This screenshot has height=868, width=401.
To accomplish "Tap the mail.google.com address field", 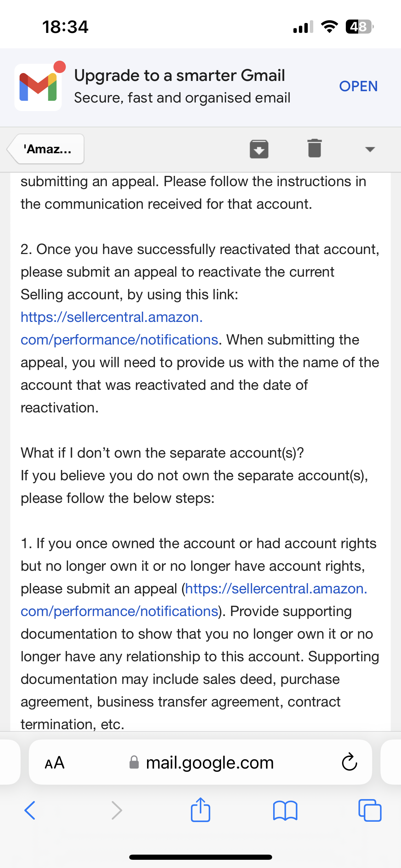I will pos(200,762).
